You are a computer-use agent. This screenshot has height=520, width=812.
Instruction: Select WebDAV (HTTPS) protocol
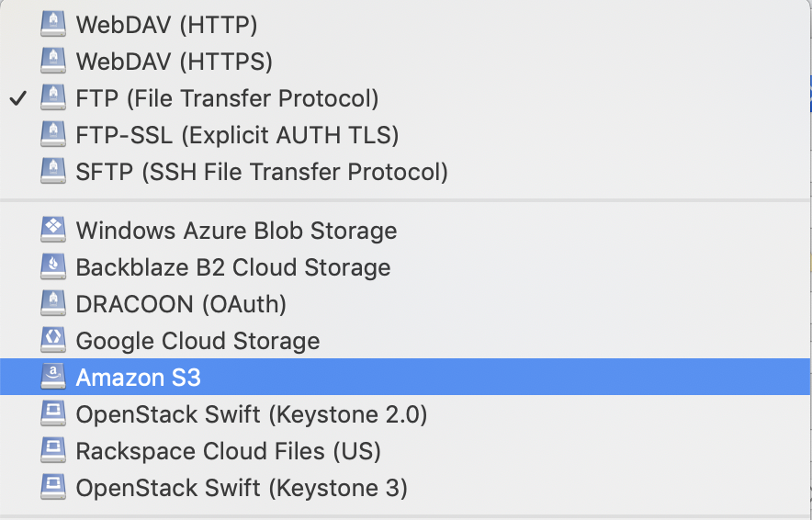pos(405,62)
